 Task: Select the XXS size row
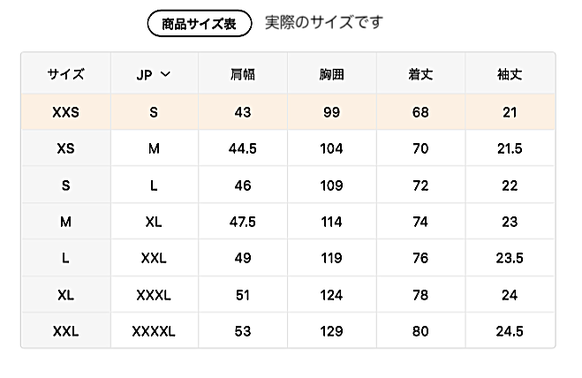[x=288, y=112]
